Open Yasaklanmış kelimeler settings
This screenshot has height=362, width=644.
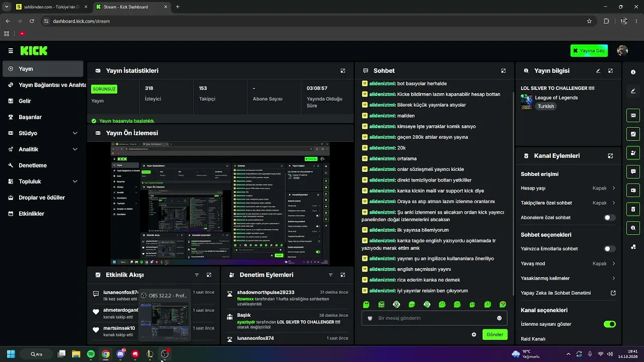click(568, 278)
